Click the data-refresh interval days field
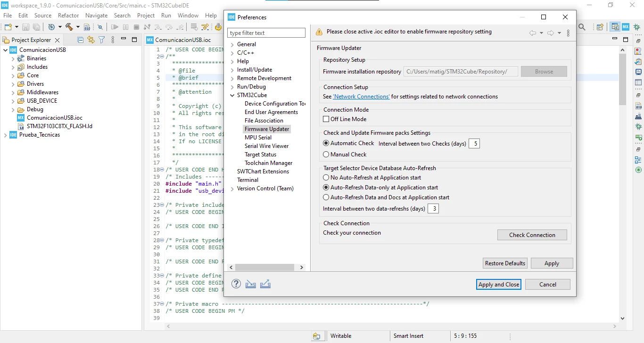 pyautogui.click(x=433, y=208)
